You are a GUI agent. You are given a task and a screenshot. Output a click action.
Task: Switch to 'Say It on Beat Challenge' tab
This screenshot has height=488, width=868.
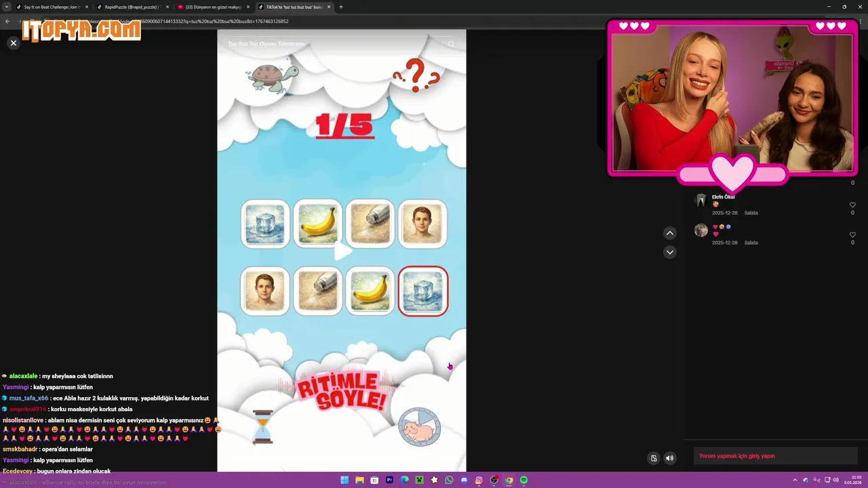coord(52,7)
